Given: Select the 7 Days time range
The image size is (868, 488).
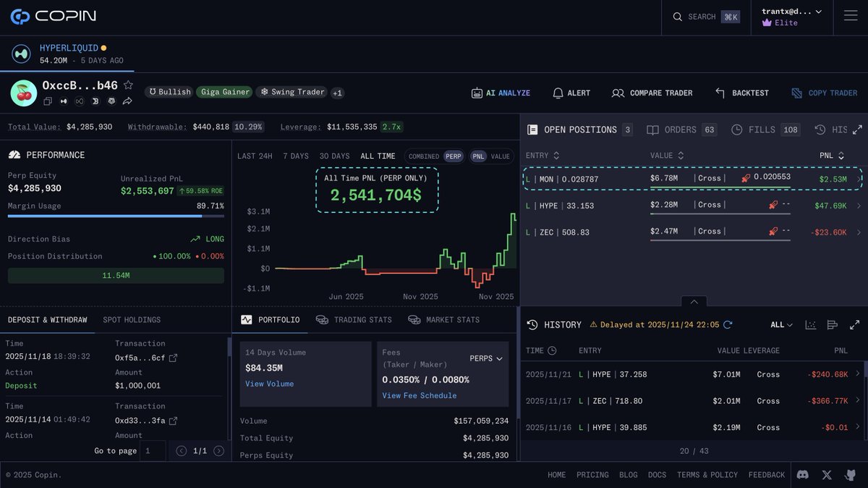Looking at the screenshot, I should point(295,156).
